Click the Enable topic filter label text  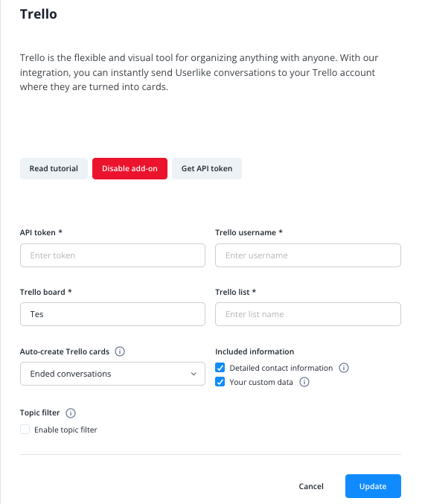pos(65,430)
